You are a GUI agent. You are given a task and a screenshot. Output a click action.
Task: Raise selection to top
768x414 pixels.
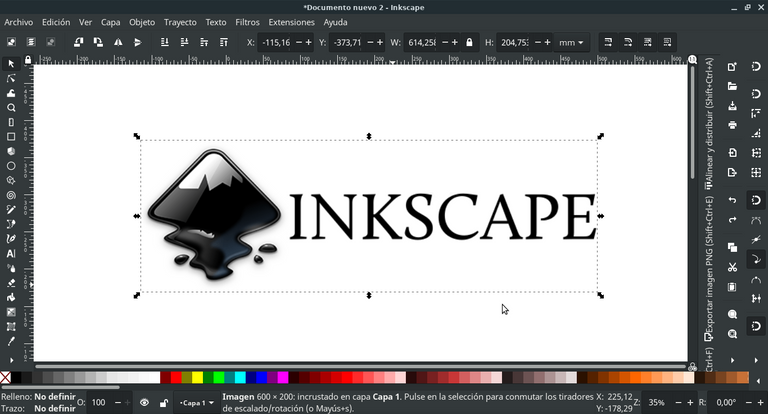224,43
